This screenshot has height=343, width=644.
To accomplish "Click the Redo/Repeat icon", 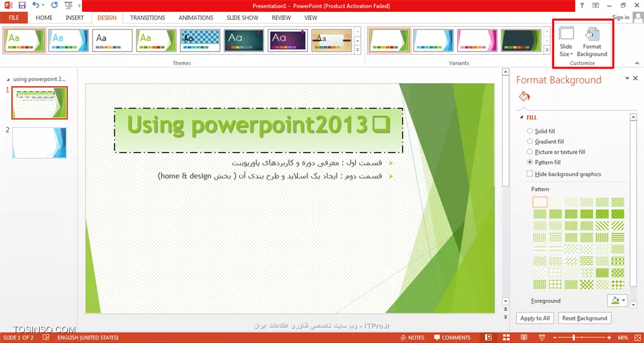I will point(55,5).
